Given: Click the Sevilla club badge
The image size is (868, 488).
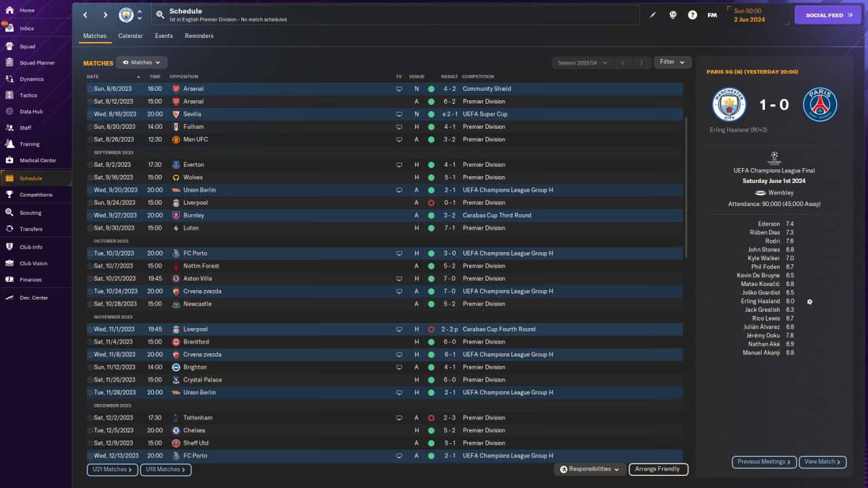Looking at the screenshot, I should click(176, 115).
